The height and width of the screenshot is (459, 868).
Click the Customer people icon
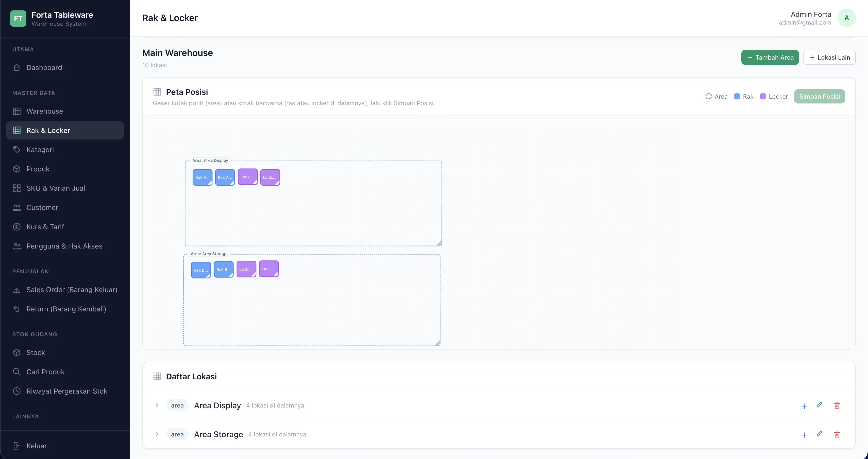click(17, 207)
